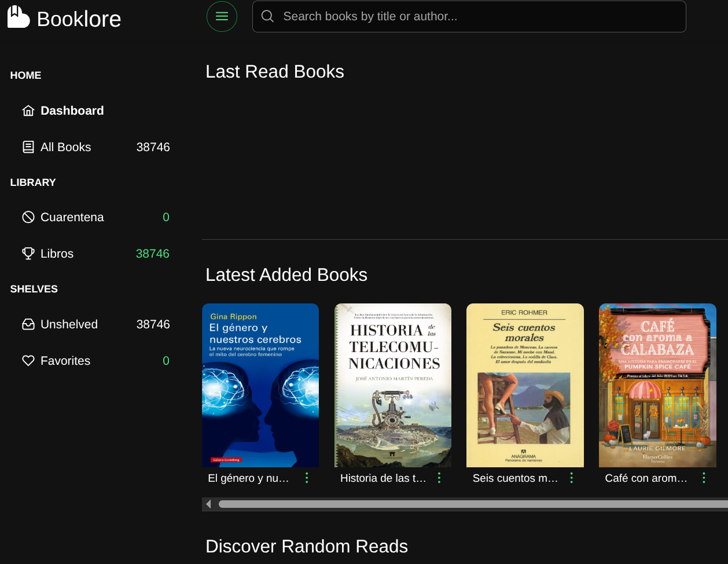Screen dimensions: 728x564
Task: Click the All Books document icon
Action: click(28, 147)
